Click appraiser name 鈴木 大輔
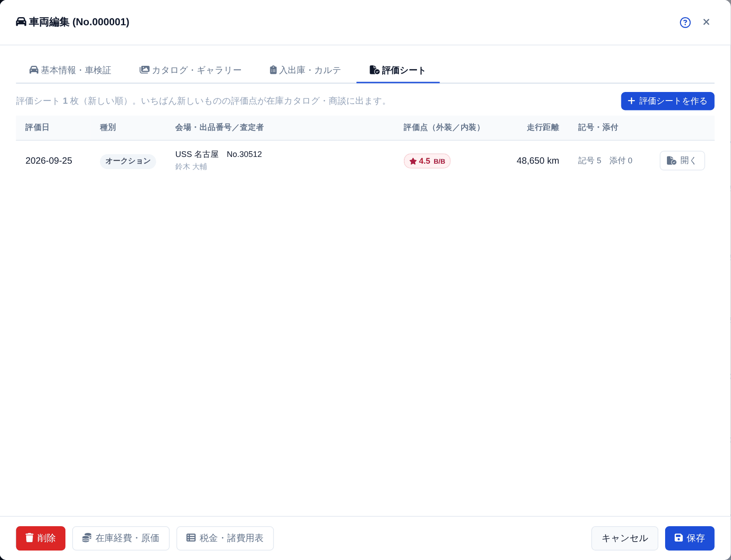This screenshot has width=731, height=560. pos(191,167)
